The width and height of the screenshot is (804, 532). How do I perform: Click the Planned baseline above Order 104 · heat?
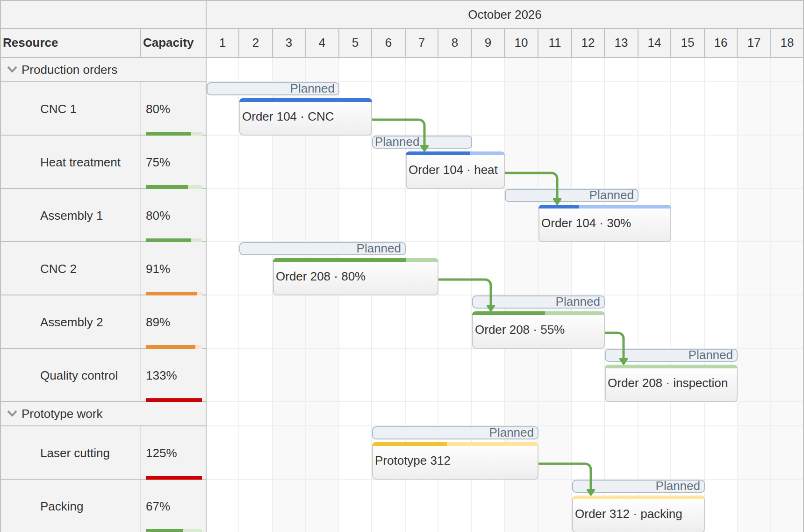tap(422, 142)
